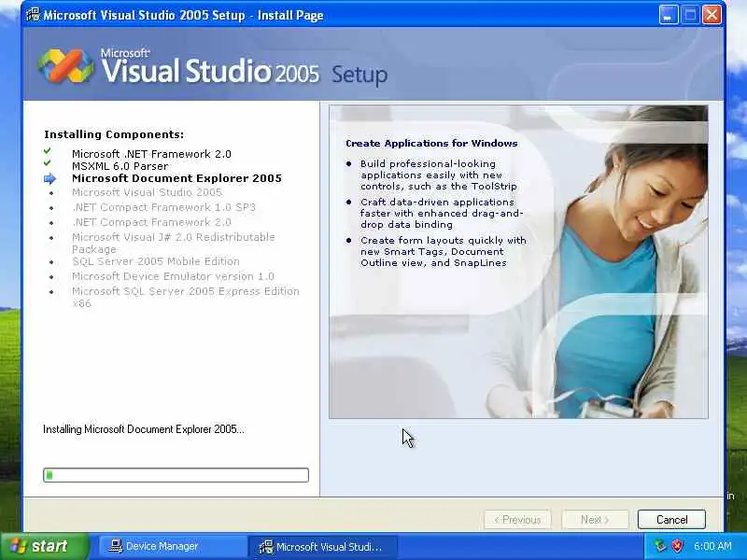The image size is (747, 560).
Task: Click 'Create Applications for Windows' heading
Action: click(x=431, y=144)
